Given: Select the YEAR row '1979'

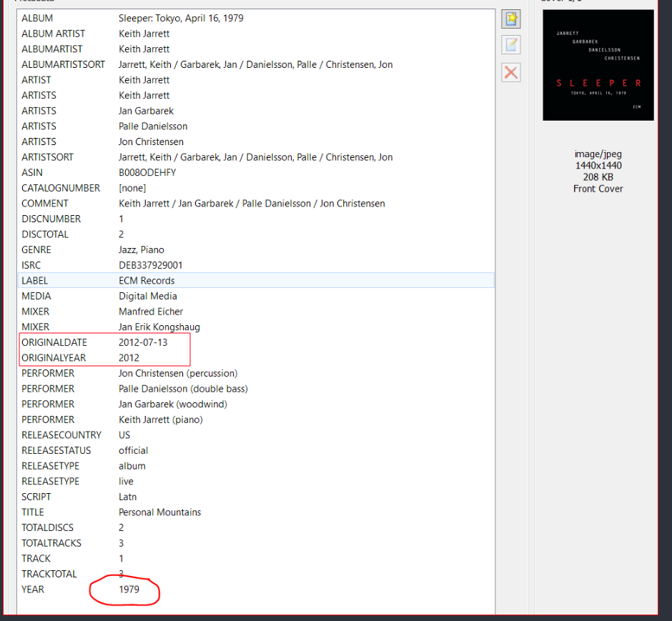Looking at the screenshot, I should [256, 589].
